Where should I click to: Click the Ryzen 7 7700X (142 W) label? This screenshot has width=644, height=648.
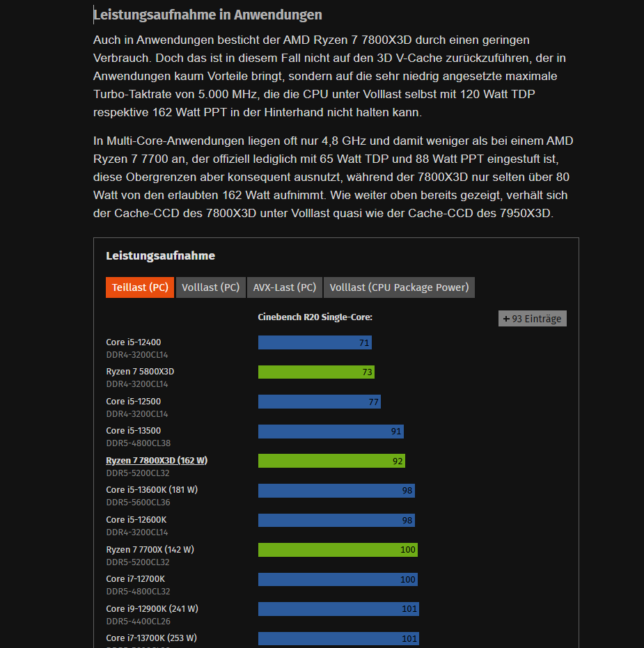click(x=150, y=549)
